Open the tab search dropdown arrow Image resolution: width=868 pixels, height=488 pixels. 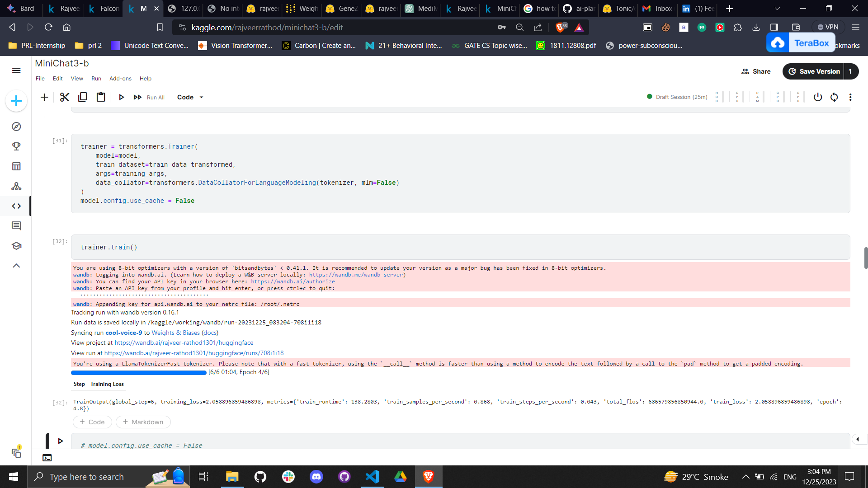[x=777, y=9]
